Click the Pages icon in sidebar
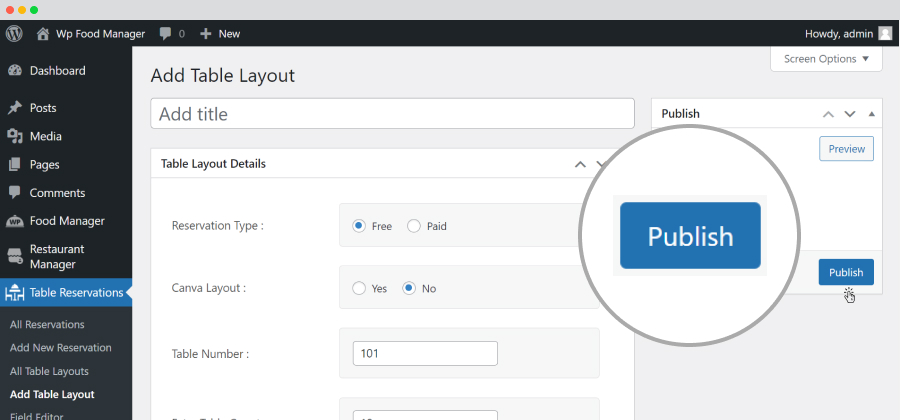The width and height of the screenshot is (900, 420). tap(15, 165)
